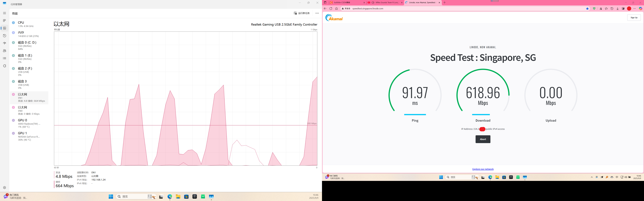Switch to Mflex Sounds Team YouTube tab
This screenshot has width=644, height=201.
pos(385,3)
